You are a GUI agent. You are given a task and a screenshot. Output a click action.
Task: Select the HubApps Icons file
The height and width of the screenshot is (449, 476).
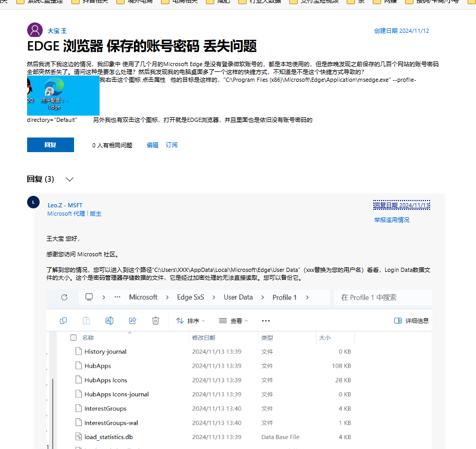(x=106, y=380)
